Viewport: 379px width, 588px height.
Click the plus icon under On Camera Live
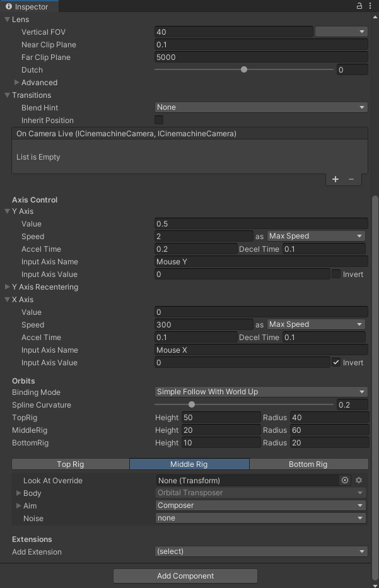(x=335, y=179)
